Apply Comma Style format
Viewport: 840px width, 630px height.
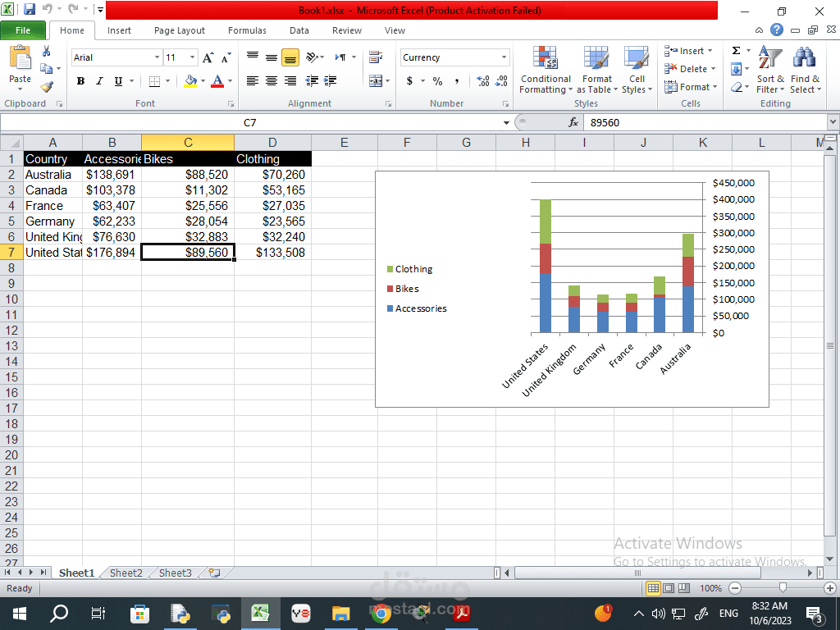pos(457,81)
